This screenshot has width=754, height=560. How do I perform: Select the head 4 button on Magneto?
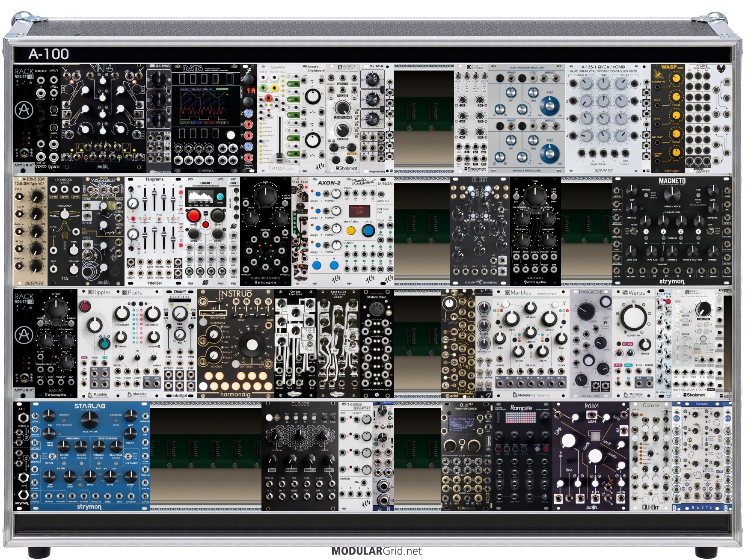coord(698,231)
